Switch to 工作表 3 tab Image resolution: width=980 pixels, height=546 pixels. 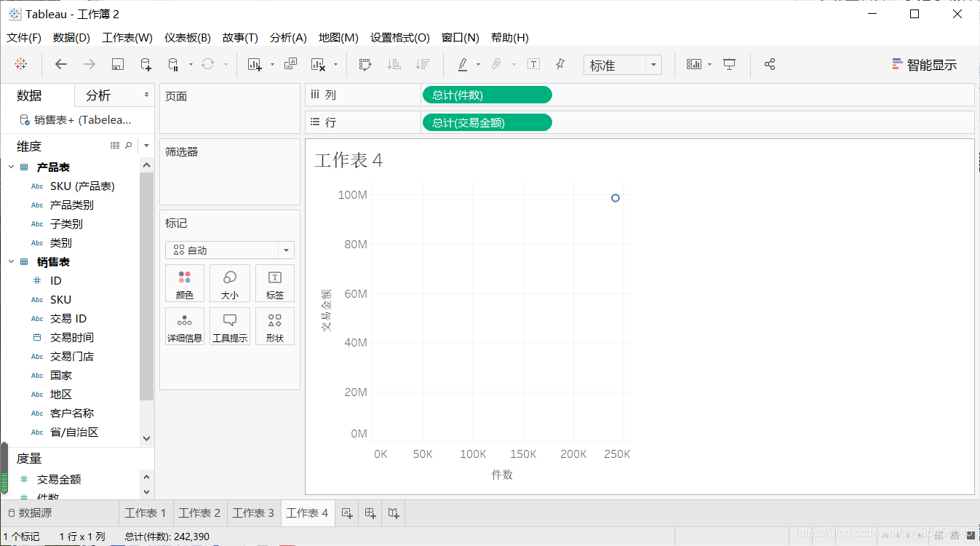coord(253,513)
